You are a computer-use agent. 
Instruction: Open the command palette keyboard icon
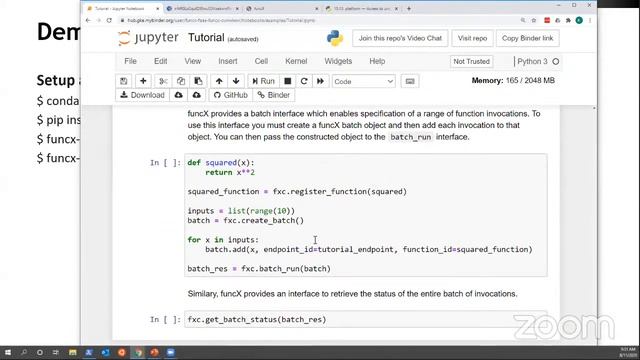[410, 81]
